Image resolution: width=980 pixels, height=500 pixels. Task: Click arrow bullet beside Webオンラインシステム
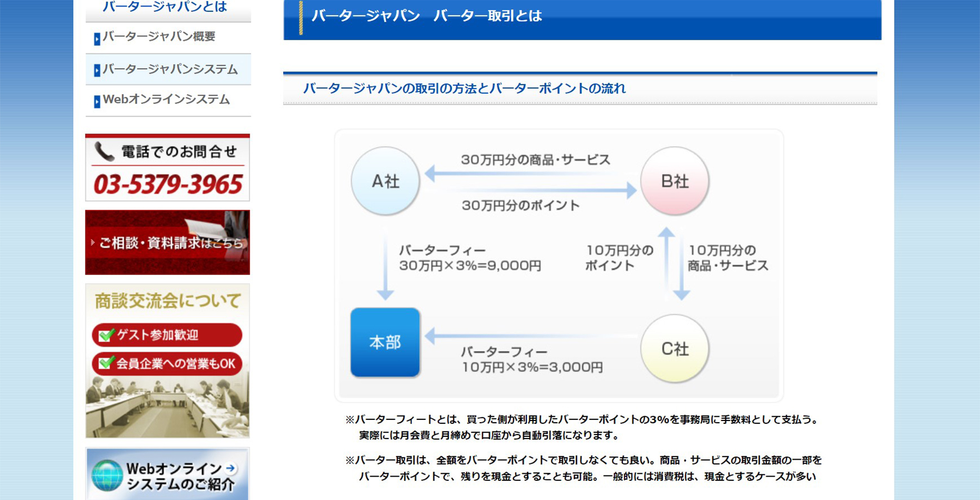pos(97,102)
